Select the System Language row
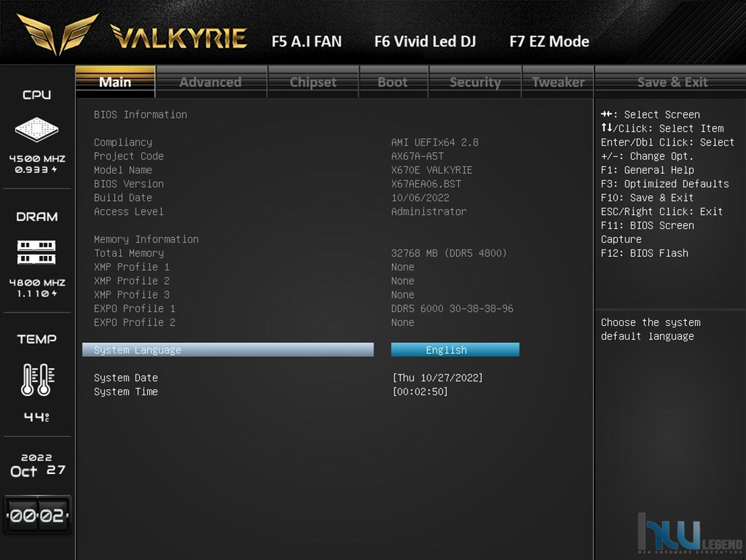 (228, 350)
